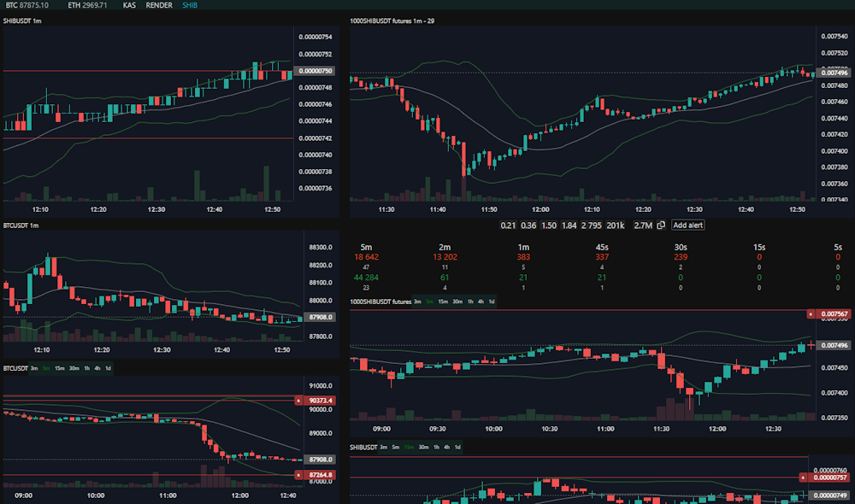Screen dimensions: 855x504
Task: Click the 0.36 stat value
Action: click(528, 225)
